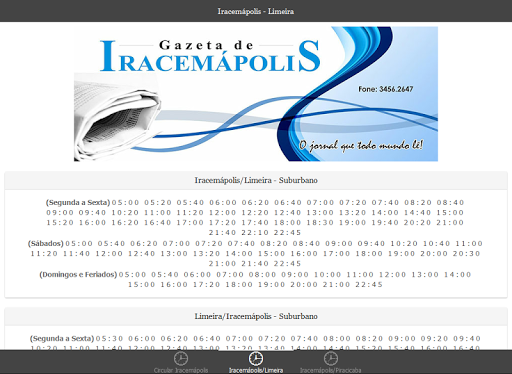The height and width of the screenshot is (374, 512).
Task: Click the (Sábados) schedule label
Action: pos(46,243)
